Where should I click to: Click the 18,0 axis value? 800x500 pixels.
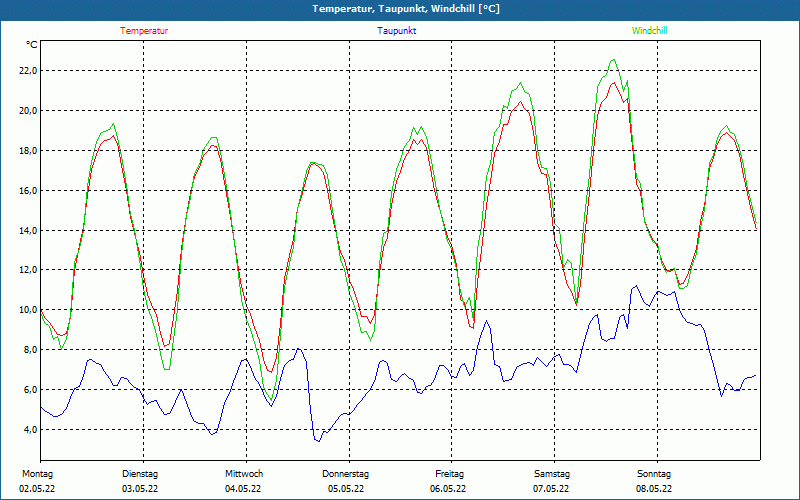point(28,151)
